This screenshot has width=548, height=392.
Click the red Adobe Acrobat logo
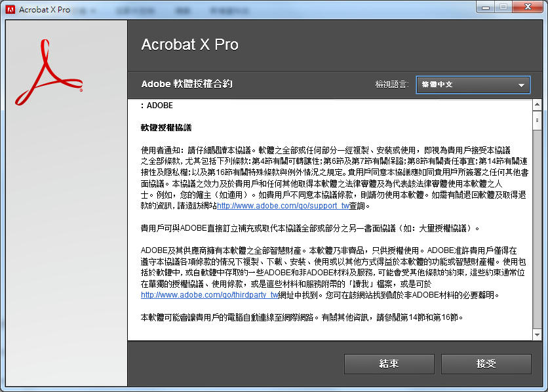[x=49, y=72]
